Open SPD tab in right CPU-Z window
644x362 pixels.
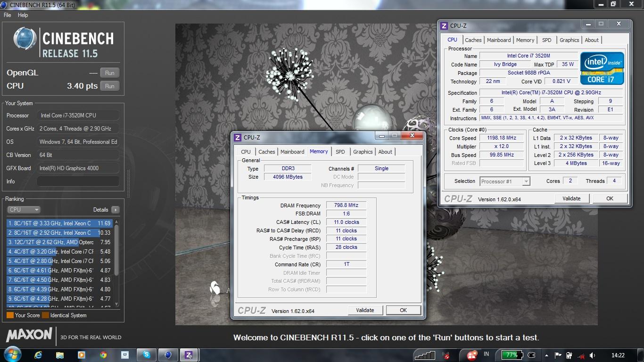tap(547, 40)
